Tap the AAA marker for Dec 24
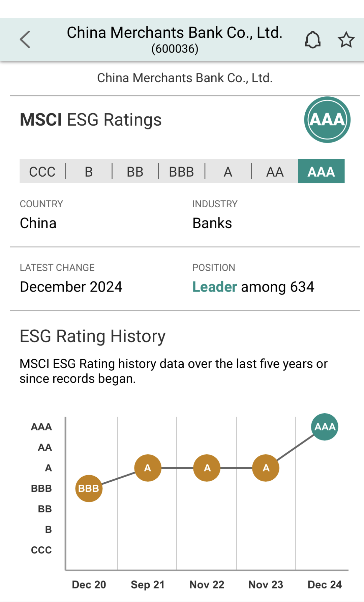 click(325, 427)
